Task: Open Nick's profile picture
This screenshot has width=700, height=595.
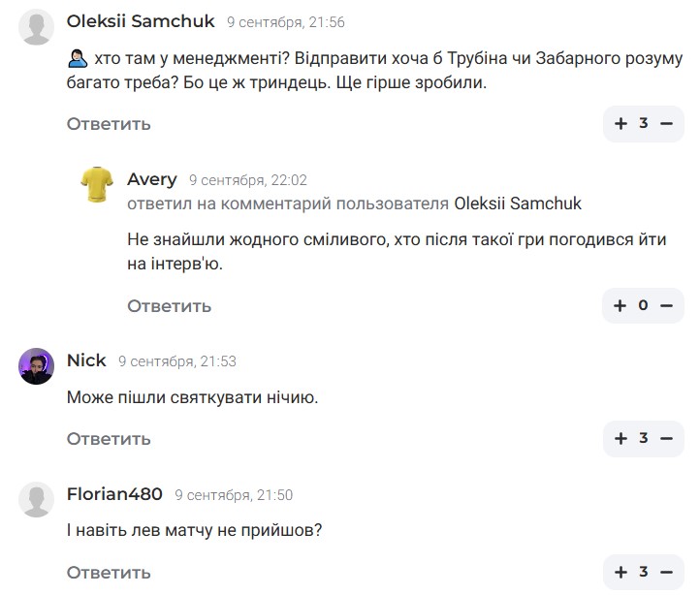Action: pyautogui.click(x=37, y=365)
